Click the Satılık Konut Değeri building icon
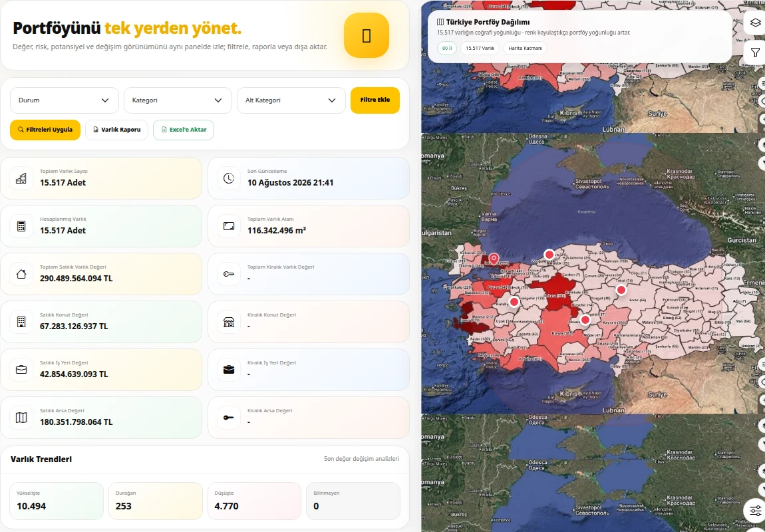This screenshot has height=532, width=765. (x=21, y=322)
